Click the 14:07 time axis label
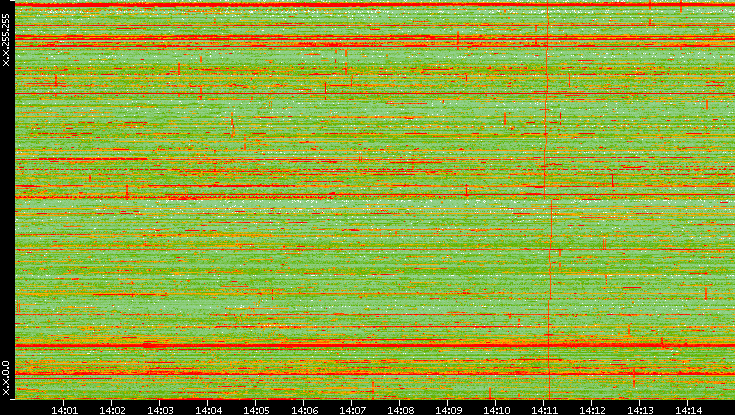This screenshot has width=735, height=415. click(x=352, y=410)
